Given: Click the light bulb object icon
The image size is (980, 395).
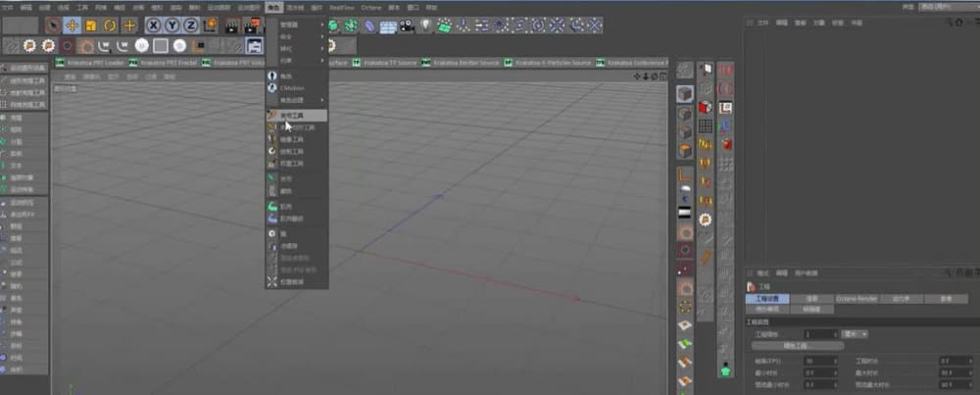Looking at the screenshot, I should point(425,25).
